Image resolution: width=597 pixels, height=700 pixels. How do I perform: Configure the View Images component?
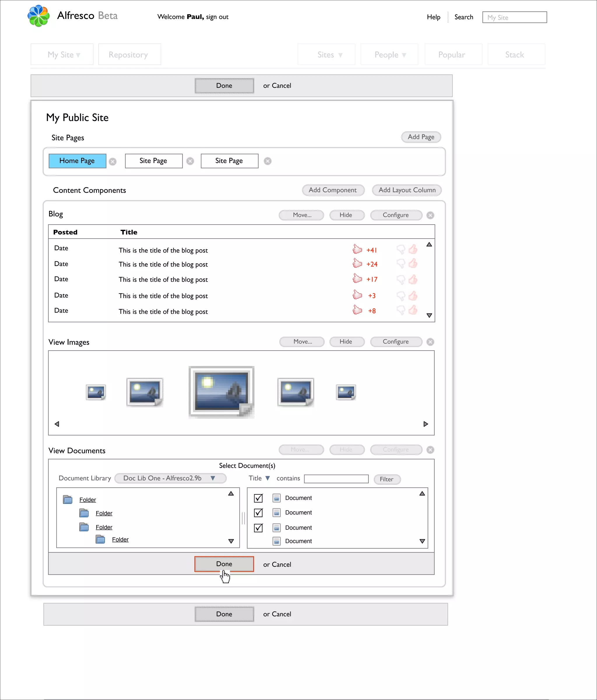[x=396, y=342]
